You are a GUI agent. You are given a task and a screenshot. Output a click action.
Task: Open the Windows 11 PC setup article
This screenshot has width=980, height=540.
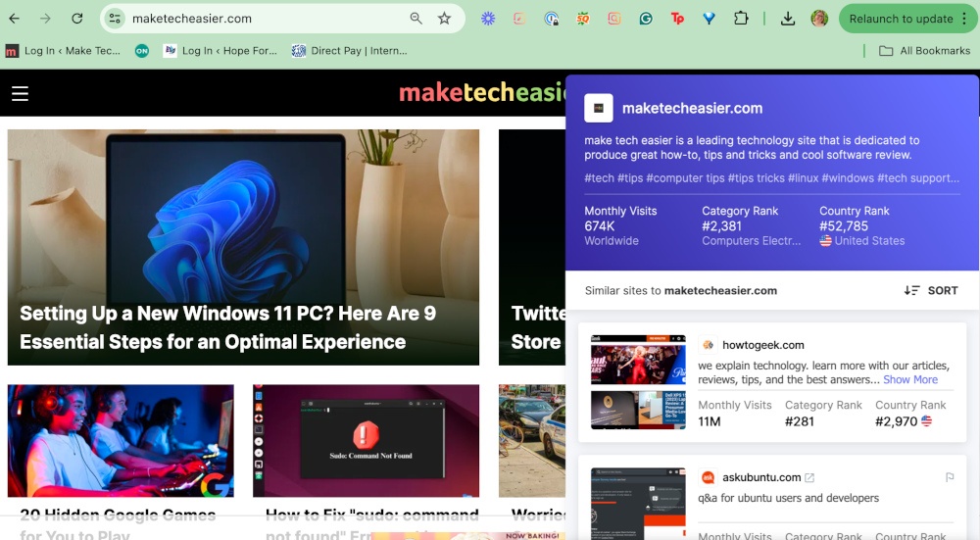pos(243,247)
